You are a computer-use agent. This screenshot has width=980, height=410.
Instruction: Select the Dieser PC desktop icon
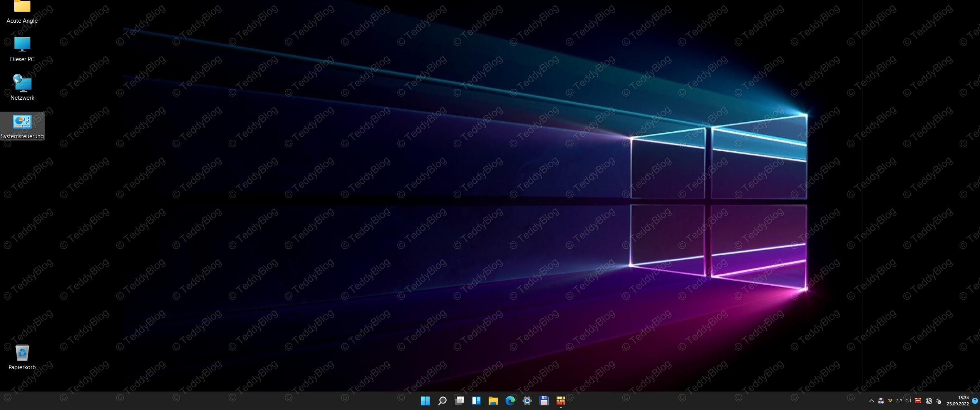22,49
